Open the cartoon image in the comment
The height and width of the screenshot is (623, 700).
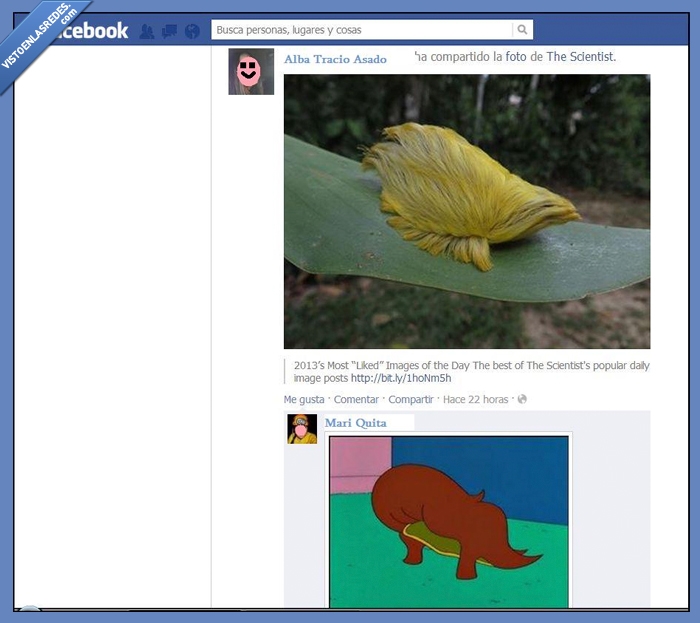(449, 520)
